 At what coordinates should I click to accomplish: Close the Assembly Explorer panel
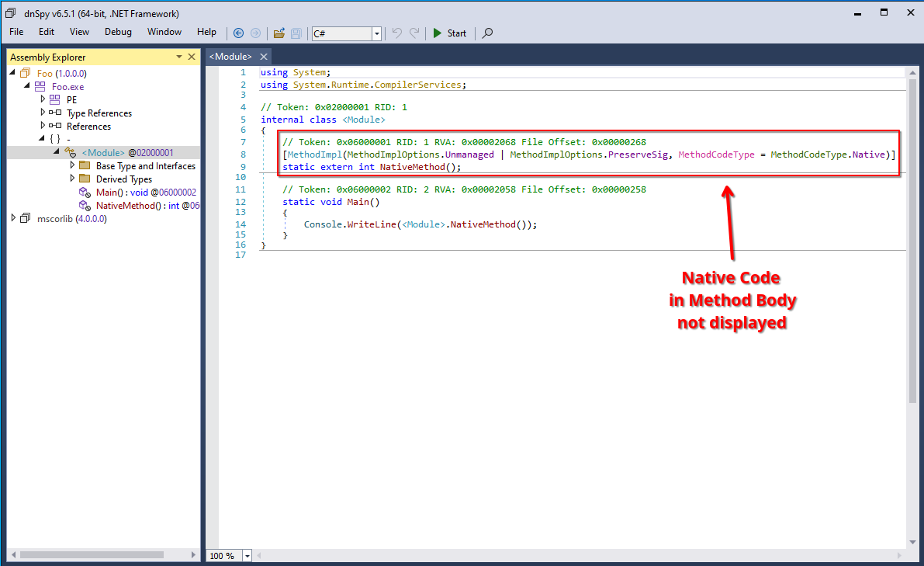pyautogui.click(x=192, y=57)
